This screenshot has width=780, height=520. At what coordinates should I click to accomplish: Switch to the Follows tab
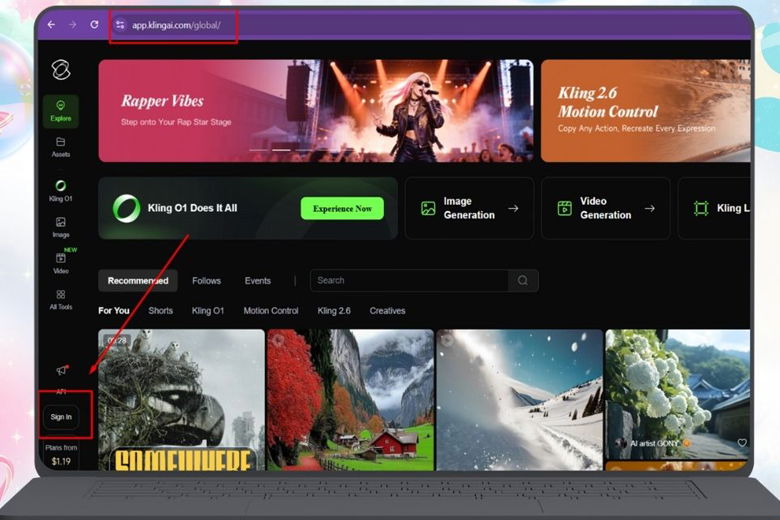[206, 281]
